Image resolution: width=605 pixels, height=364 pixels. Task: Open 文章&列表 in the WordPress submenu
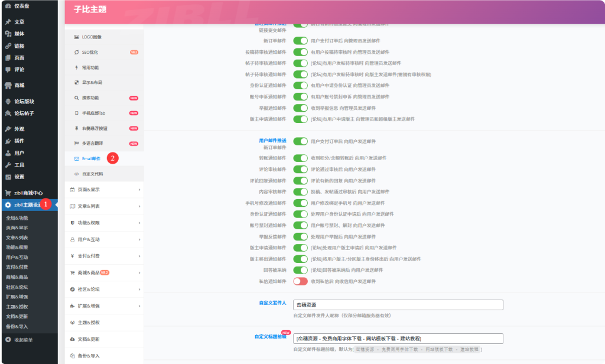(17, 238)
